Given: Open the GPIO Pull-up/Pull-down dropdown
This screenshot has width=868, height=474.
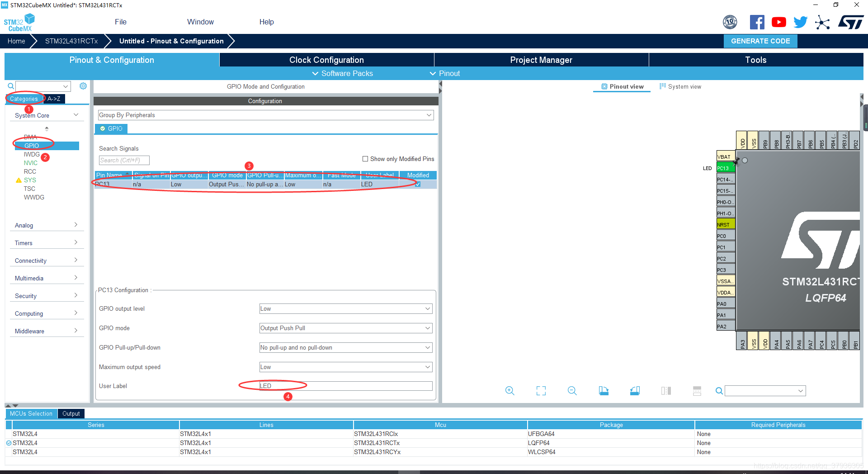Looking at the screenshot, I should click(346, 348).
